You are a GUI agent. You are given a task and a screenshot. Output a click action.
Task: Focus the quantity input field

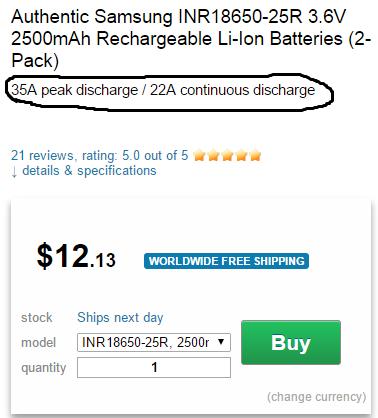(x=154, y=367)
